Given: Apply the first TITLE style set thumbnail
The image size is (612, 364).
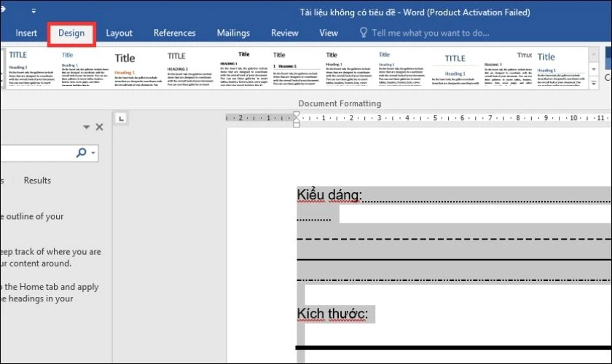Looking at the screenshot, I should click(x=31, y=68).
